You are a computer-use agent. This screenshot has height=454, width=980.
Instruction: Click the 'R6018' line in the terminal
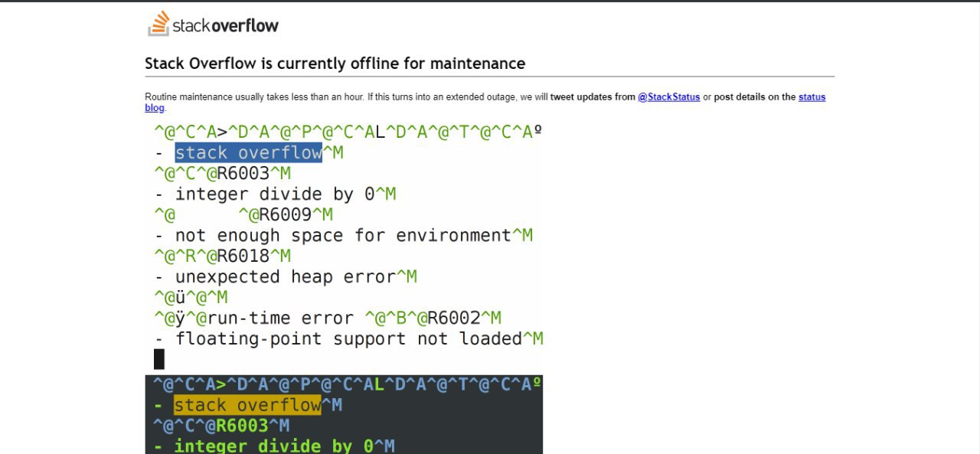pos(223,256)
